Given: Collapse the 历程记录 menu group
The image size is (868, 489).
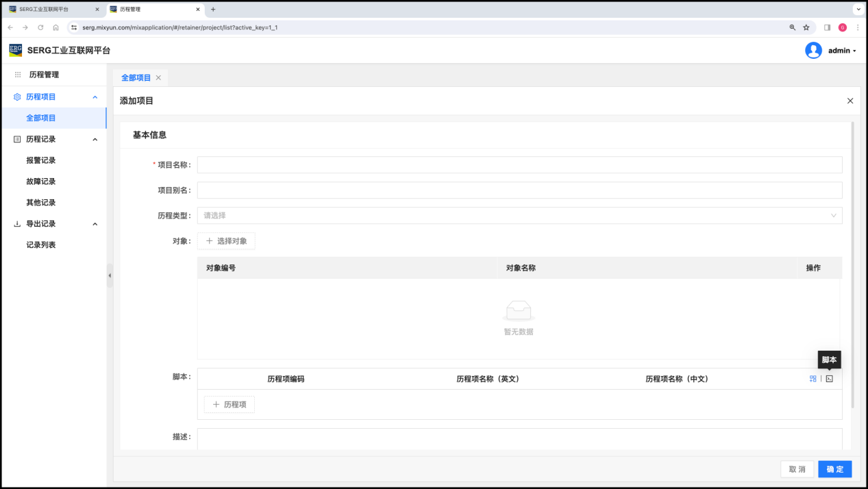Looking at the screenshot, I should (95, 140).
